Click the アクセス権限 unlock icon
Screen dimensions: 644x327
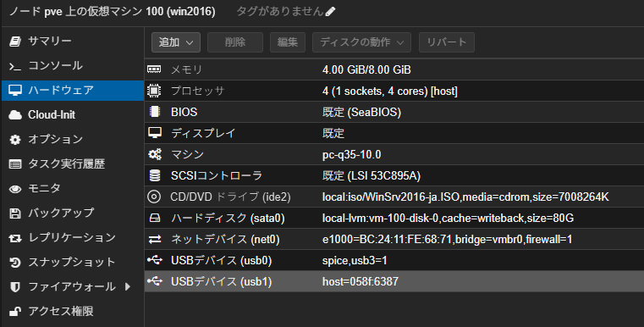point(15,312)
